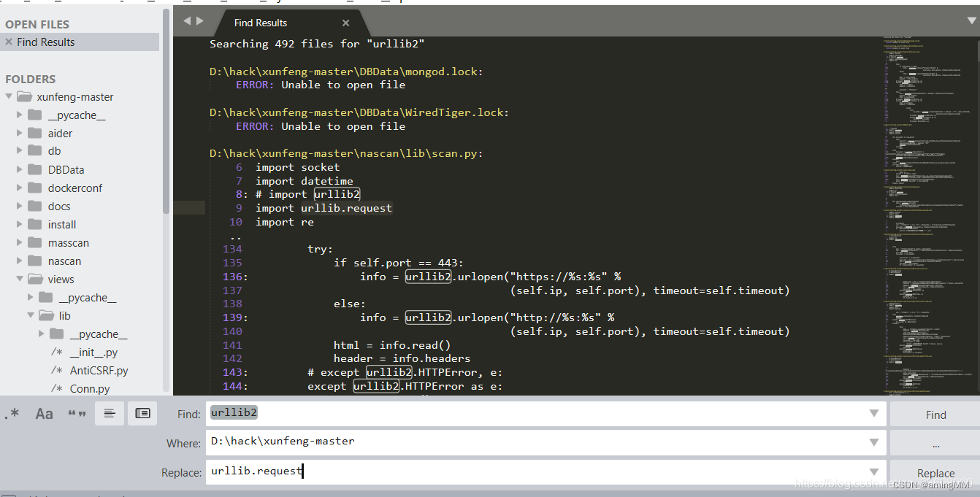Select the aider folder icon

click(35, 133)
